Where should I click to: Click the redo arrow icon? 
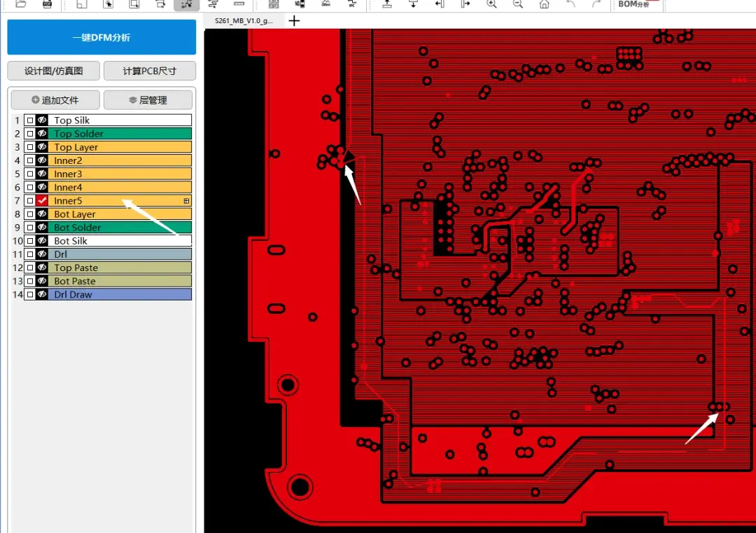[x=596, y=4]
